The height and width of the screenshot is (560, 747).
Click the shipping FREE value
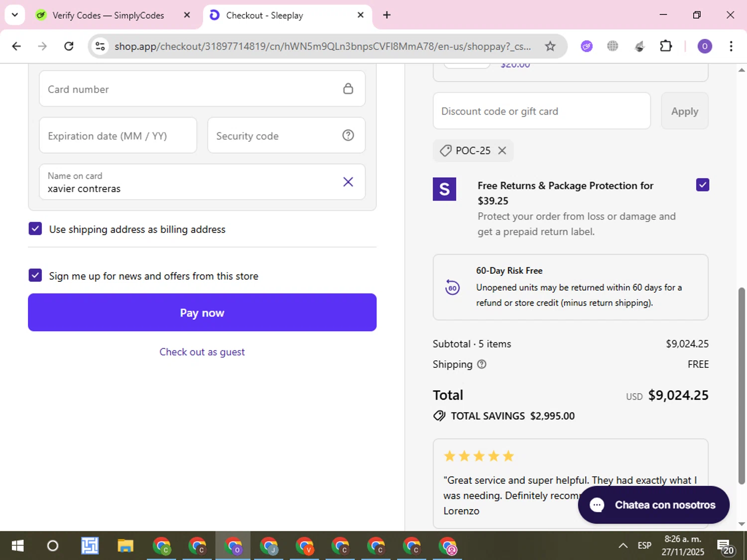[698, 364]
